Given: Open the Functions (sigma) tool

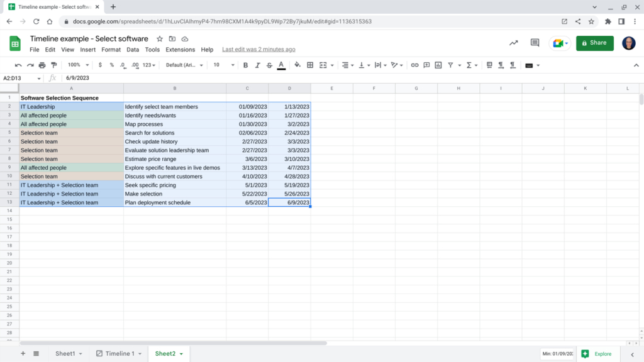Looking at the screenshot, I should pyautogui.click(x=468, y=65).
